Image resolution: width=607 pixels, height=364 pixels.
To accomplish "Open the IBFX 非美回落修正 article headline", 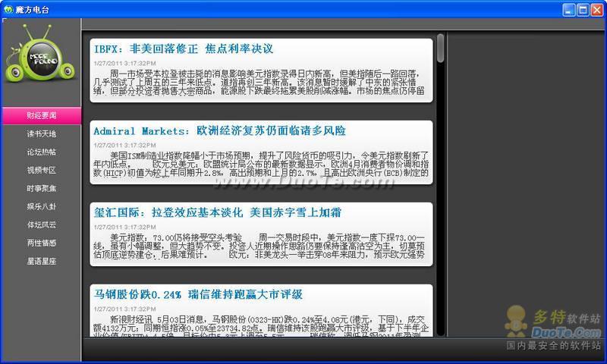I will pyautogui.click(x=183, y=49).
